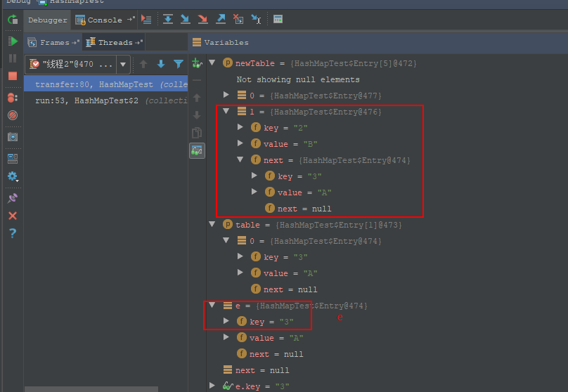Open View Breakpoints icon
The image size is (568, 392).
(x=13, y=98)
